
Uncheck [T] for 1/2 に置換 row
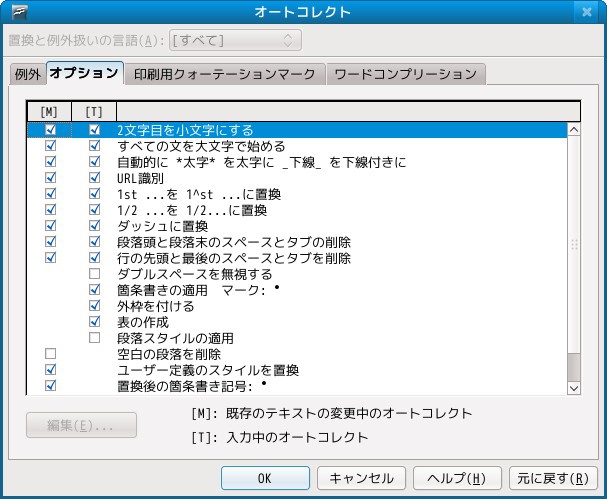[95, 209]
